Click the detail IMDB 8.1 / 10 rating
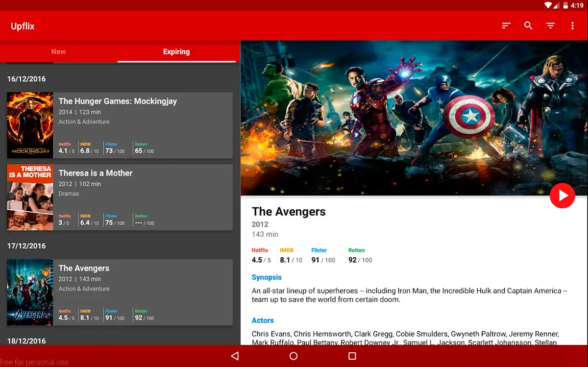 point(291,256)
